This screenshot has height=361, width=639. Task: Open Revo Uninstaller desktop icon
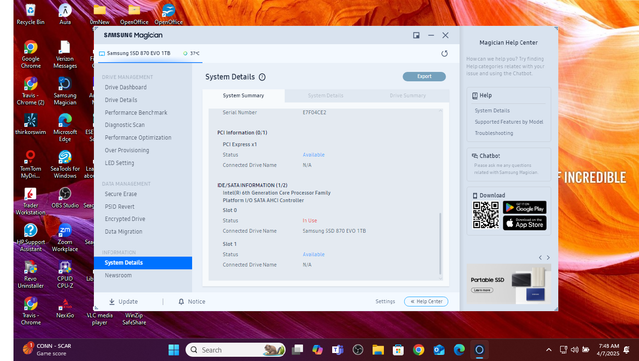pos(31,274)
